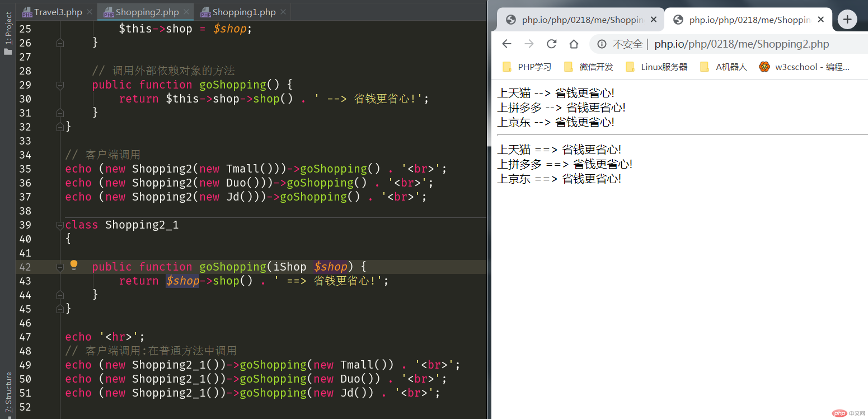The height and width of the screenshot is (419, 868).
Task: Click '上京东 ==> 省钱更省心!' in browser output
Action: coord(559,179)
